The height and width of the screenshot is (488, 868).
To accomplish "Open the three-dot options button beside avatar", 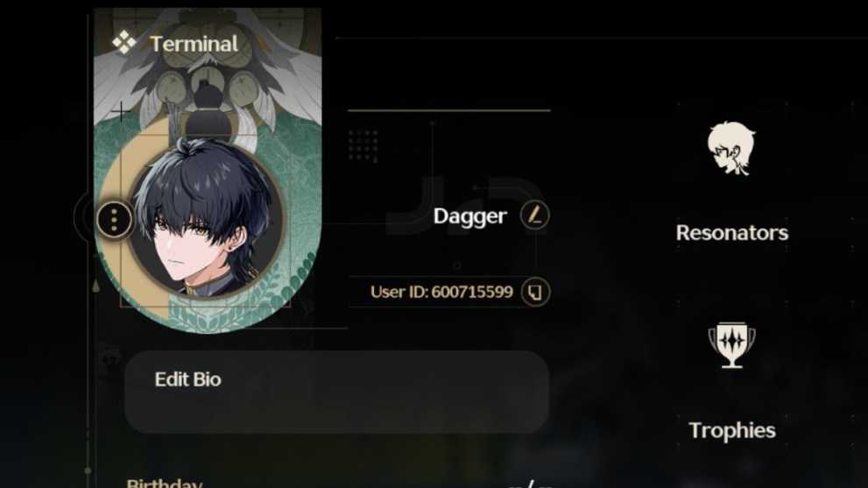I will click(114, 220).
